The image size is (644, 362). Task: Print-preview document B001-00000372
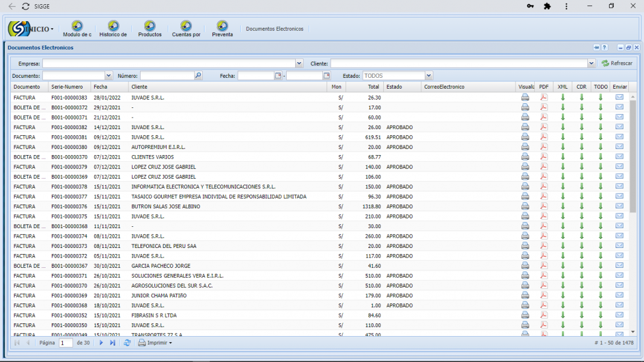[x=525, y=107]
